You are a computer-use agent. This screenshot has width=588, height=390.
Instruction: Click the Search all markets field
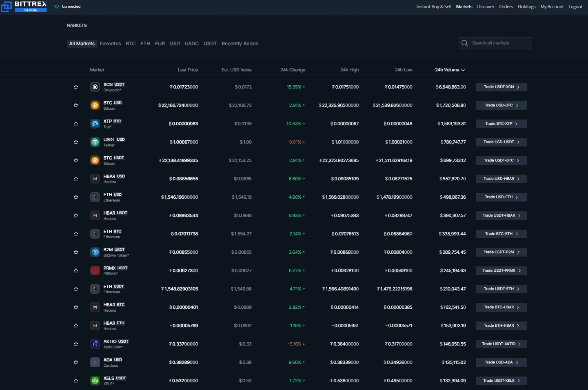click(x=495, y=43)
